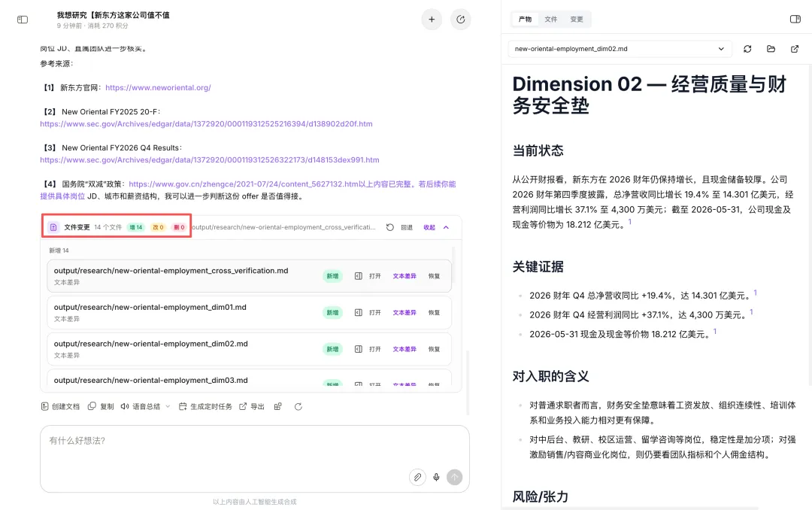Click footnote 1 after Q4 总净营收 bullet
Image resolution: width=812 pixels, height=510 pixels.
click(755, 293)
